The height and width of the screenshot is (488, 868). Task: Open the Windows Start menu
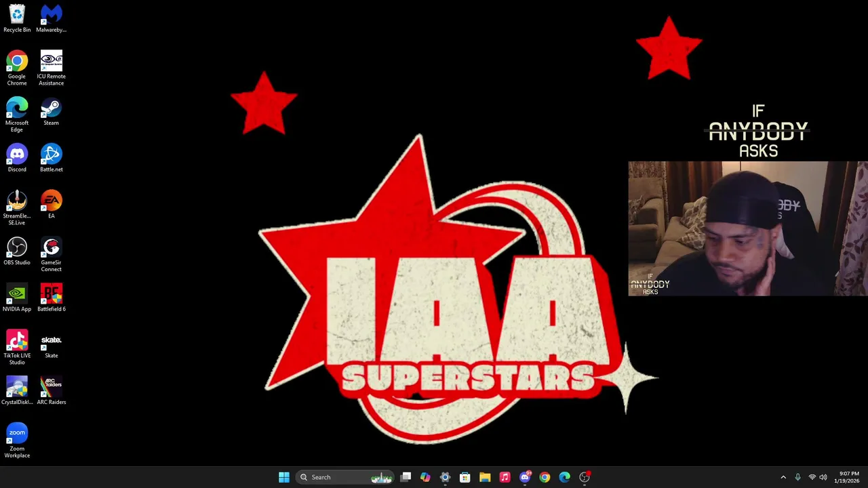pyautogui.click(x=284, y=477)
